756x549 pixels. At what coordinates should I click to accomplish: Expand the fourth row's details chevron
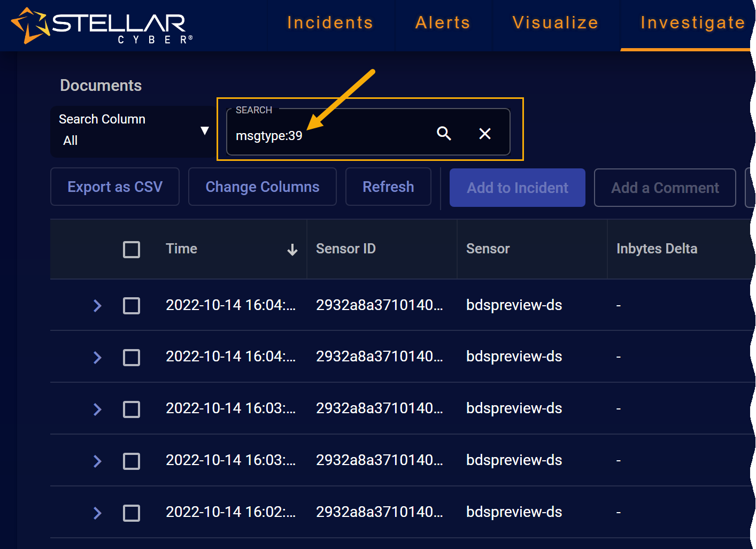pos(97,461)
